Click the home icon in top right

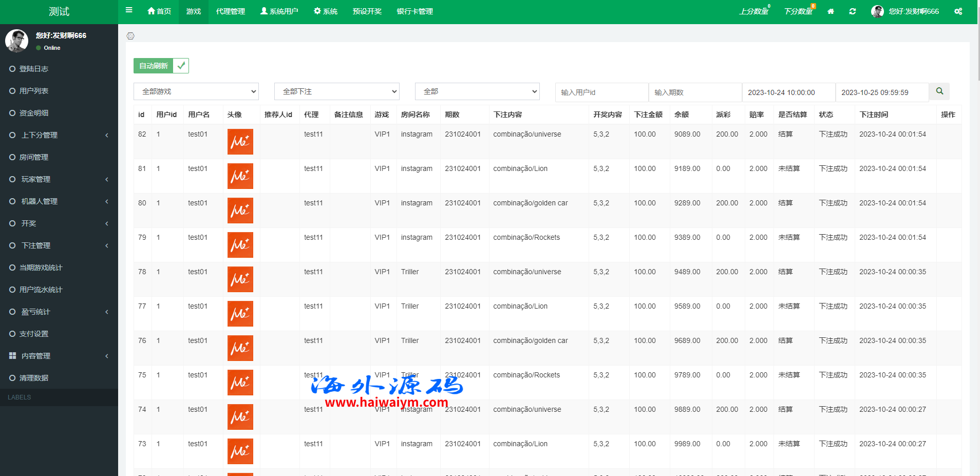[x=831, y=11]
